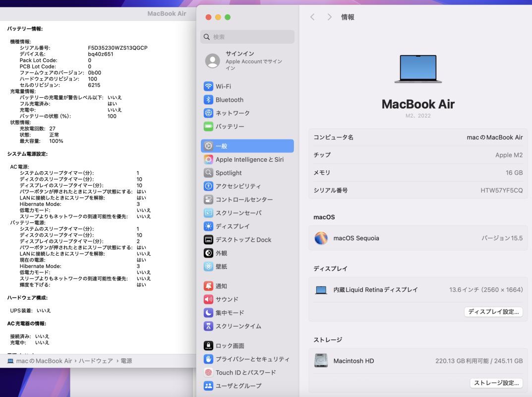The width and height of the screenshot is (532, 397).
Task: Open Touch ID とパスワード fingerprint icon
Action: coord(208,373)
